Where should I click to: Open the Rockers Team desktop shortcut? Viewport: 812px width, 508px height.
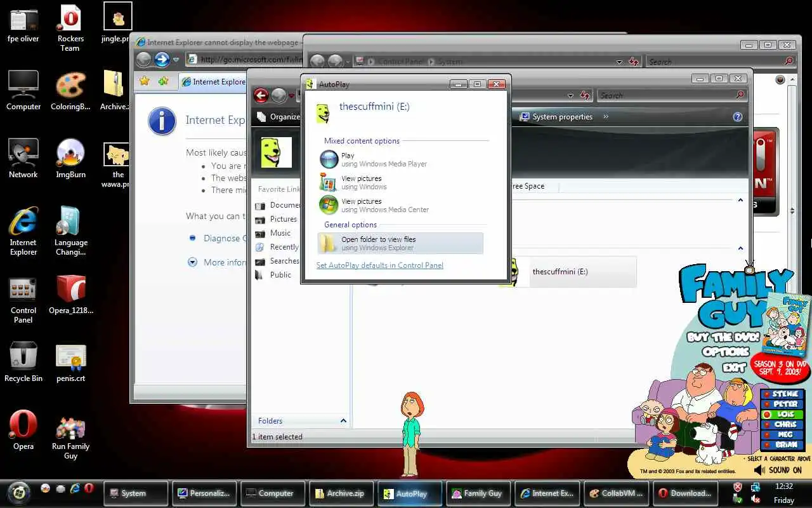pos(70,29)
